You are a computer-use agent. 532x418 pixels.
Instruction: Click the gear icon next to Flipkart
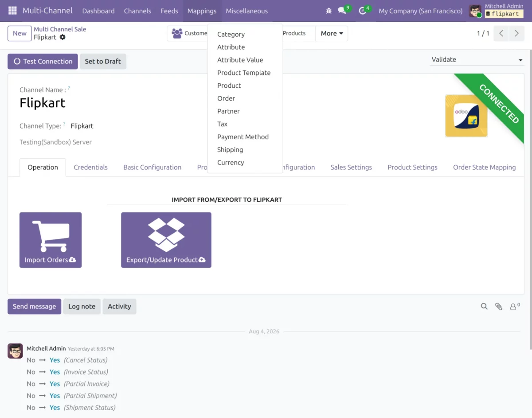(63, 37)
